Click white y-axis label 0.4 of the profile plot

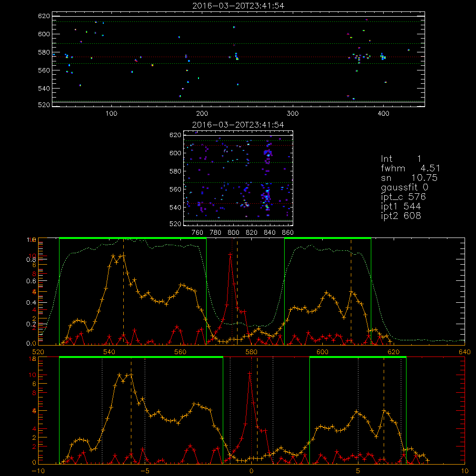click(x=31, y=303)
